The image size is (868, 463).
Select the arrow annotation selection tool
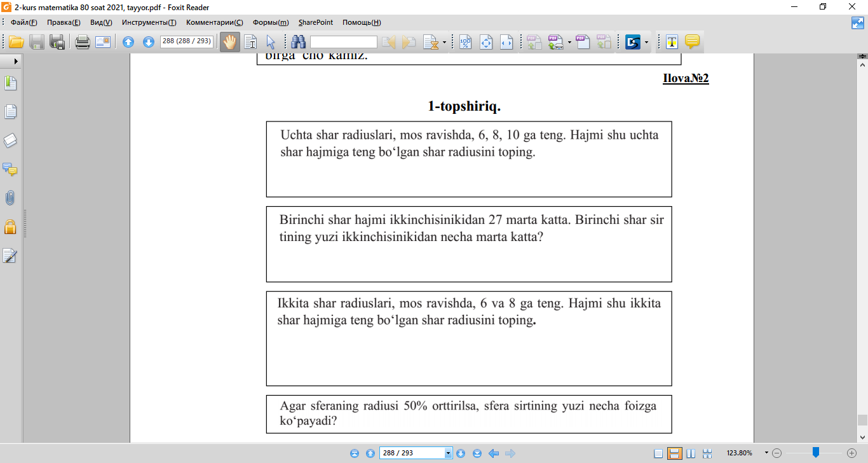(270, 43)
